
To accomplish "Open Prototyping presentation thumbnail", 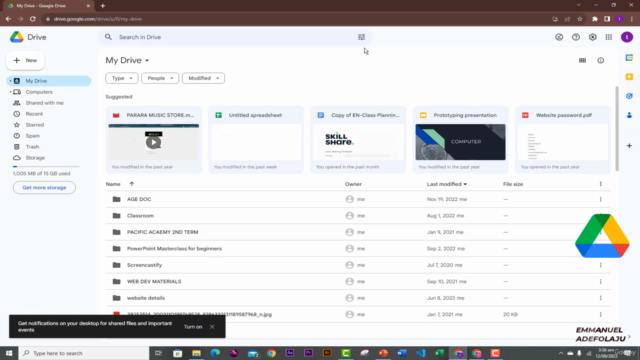I will (460, 142).
